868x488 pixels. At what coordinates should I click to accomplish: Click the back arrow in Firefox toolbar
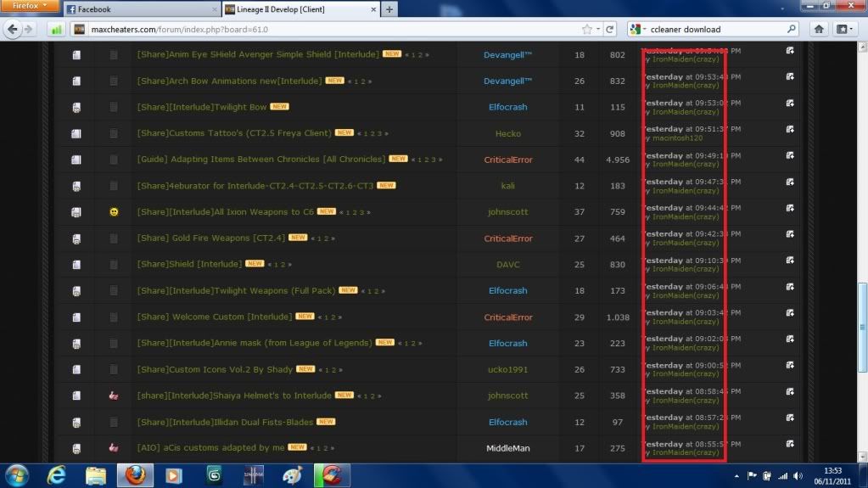click(13, 29)
